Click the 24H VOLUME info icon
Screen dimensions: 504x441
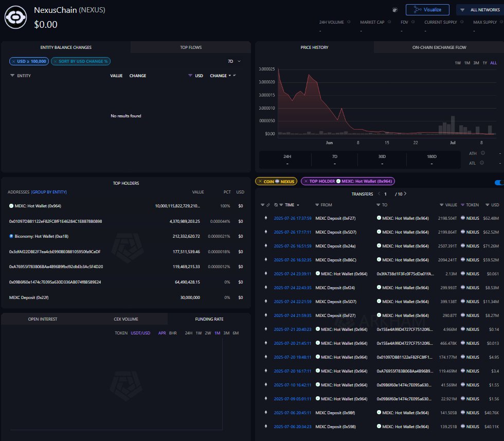click(349, 22)
